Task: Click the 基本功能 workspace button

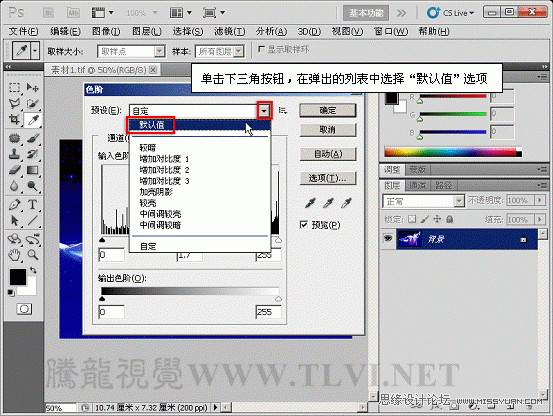Action: coord(366,13)
